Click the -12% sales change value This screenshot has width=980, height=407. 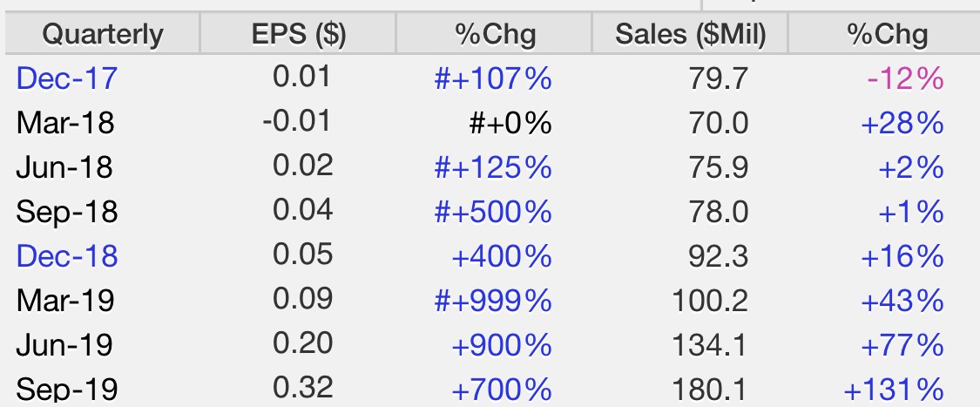coord(905,78)
